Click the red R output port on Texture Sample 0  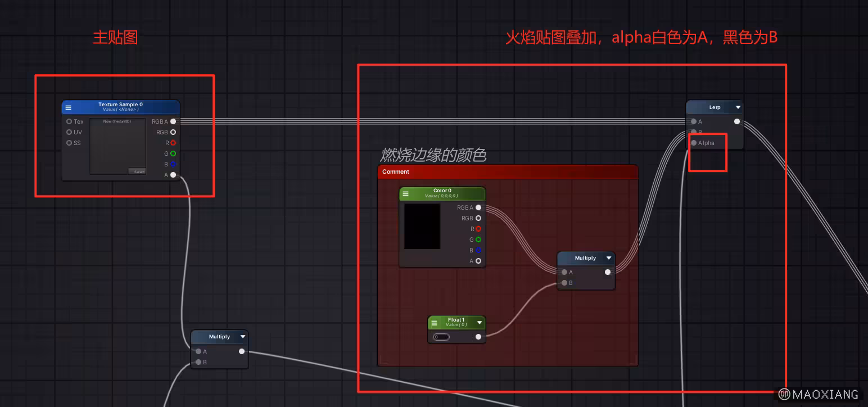click(x=173, y=143)
